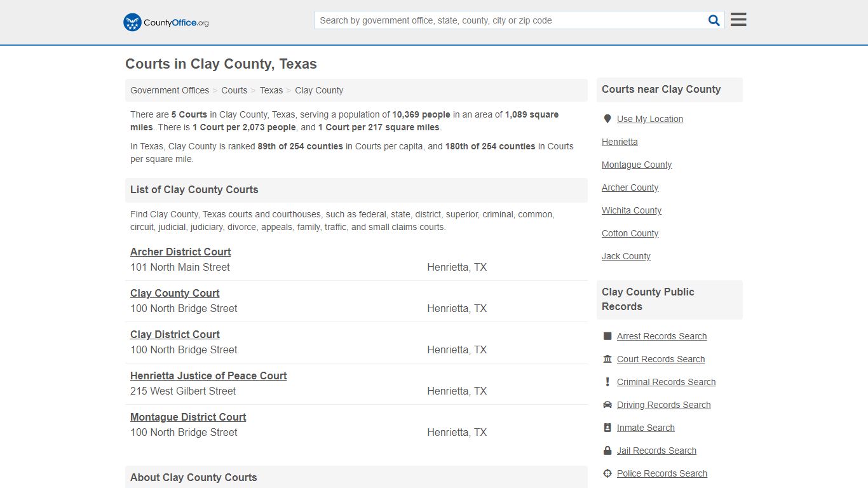Open Inmate Search link
Screen dimensions: 868x488
tap(646, 428)
